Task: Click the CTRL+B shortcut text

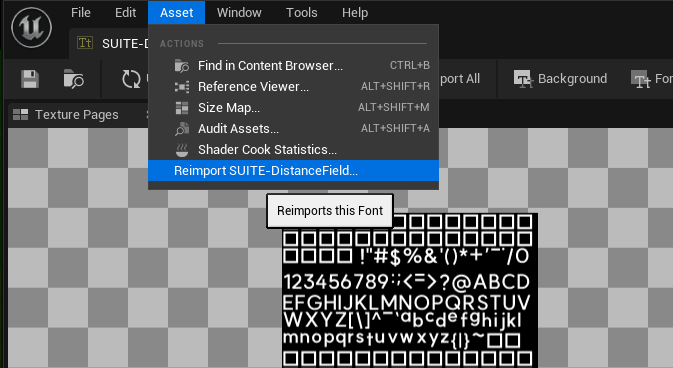Action: pyautogui.click(x=409, y=65)
